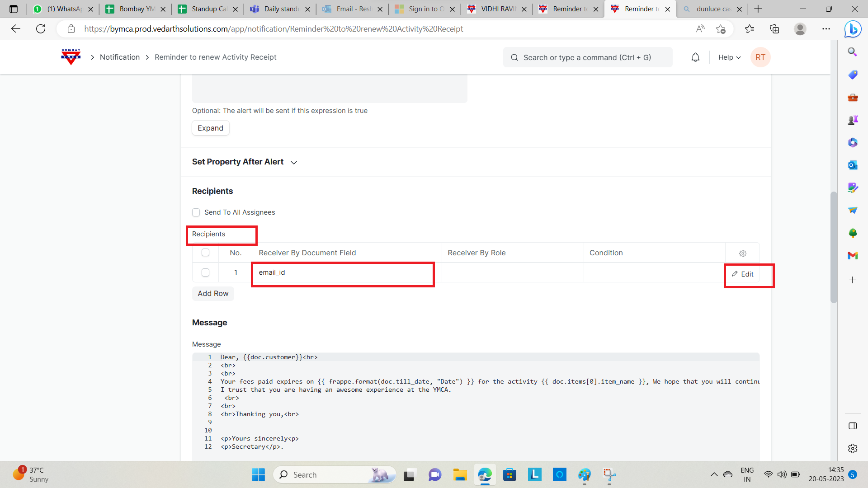Add page to favorites star icon
Screen dimensions: 868x488
[x=721, y=29]
